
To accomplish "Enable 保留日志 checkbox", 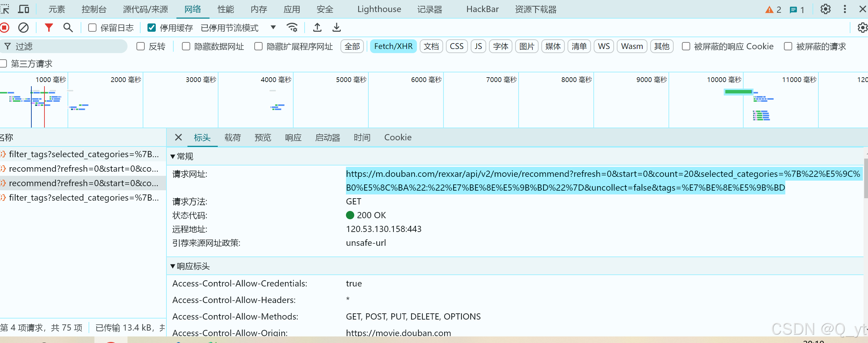I will [x=92, y=28].
